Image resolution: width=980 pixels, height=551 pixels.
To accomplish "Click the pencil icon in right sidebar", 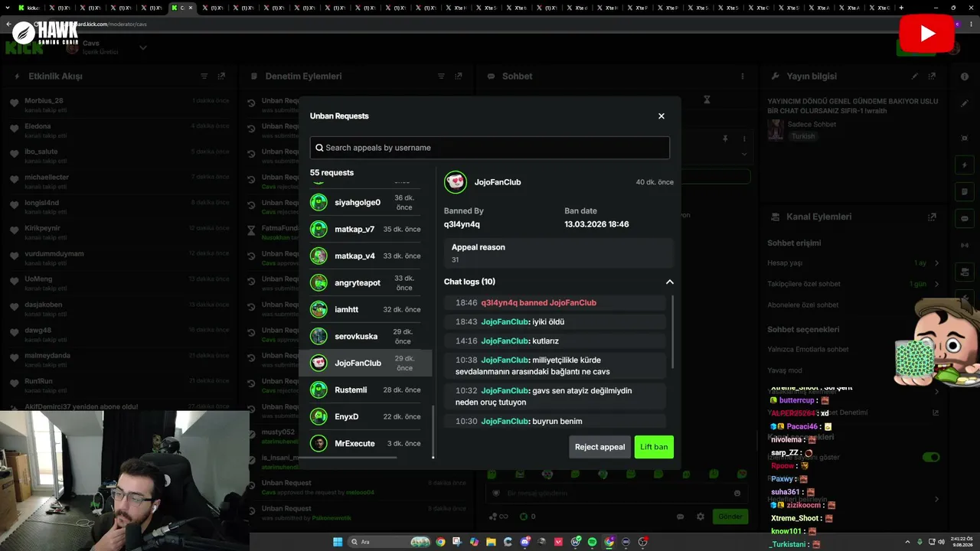I will point(964,103).
